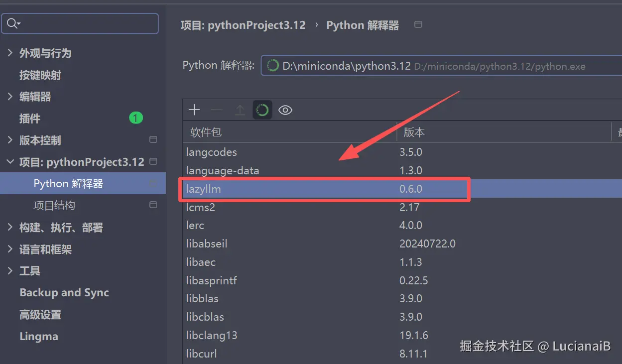Image resolution: width=622 pixels, height=364 pixels.
Task: Click the minus icon to uninstall package
Action: point(217,110)
